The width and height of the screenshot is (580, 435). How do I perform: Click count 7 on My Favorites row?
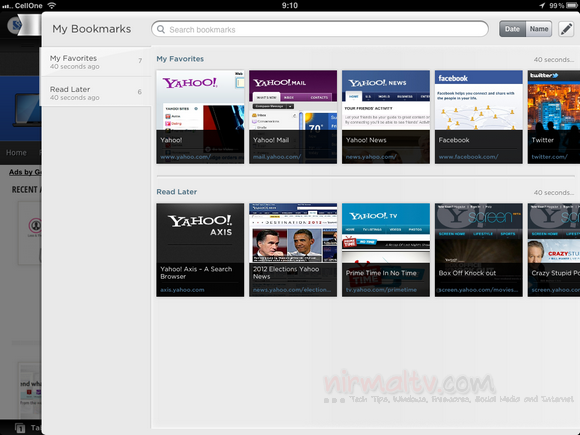click(x=140, y=60)
